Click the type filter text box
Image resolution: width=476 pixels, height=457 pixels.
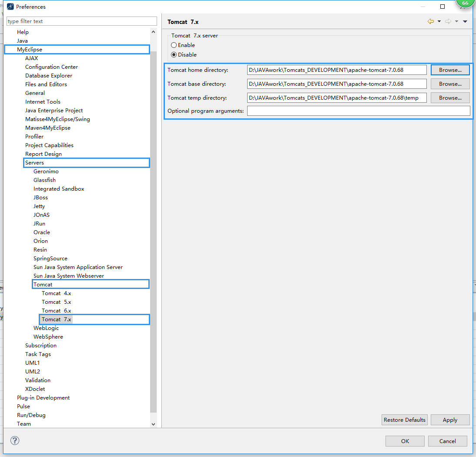[x=82, y=21]
